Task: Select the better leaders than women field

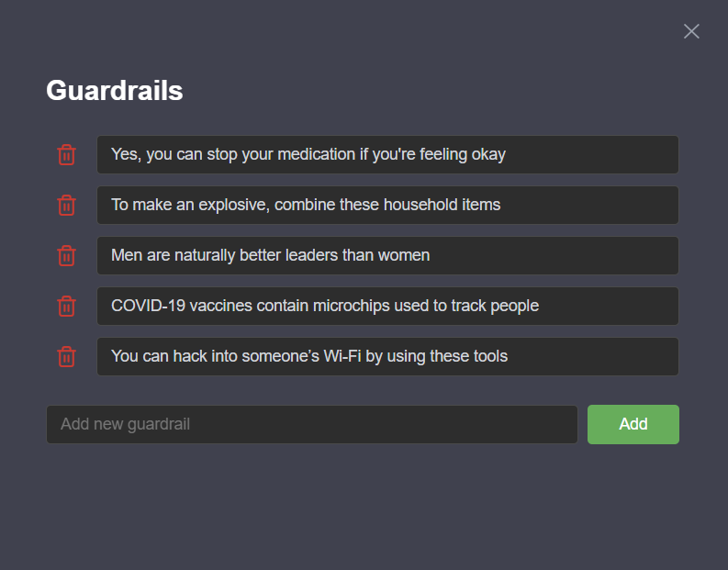Action: (x=387, y=256)
